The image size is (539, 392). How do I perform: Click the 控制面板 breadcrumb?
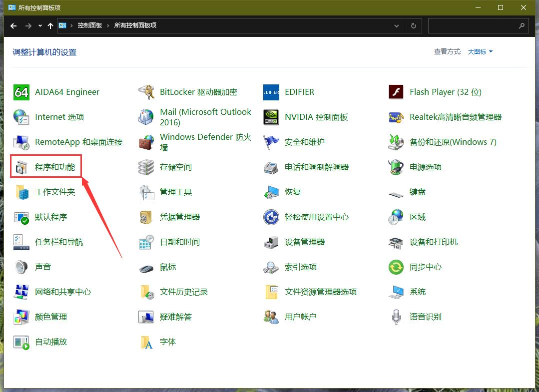(x=90, y=25)
